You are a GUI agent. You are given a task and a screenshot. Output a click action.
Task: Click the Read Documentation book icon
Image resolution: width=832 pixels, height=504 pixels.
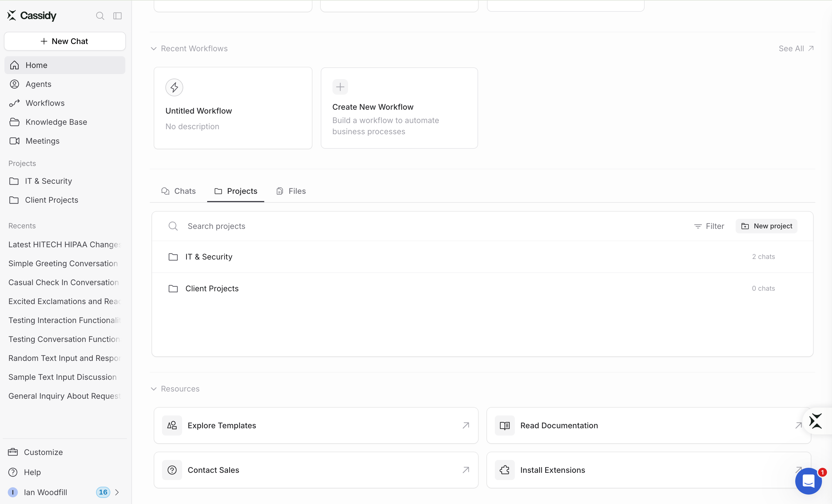click(505, 425)
